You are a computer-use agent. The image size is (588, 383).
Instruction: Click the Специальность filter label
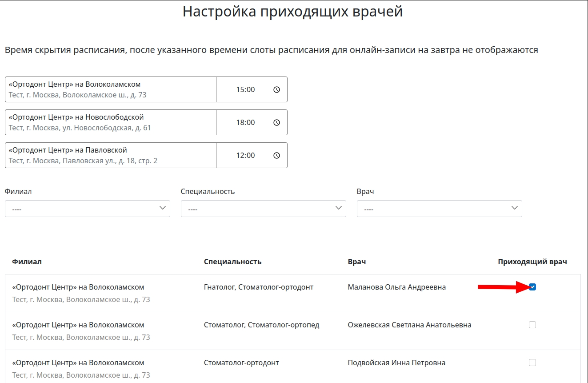click(208, 191)
